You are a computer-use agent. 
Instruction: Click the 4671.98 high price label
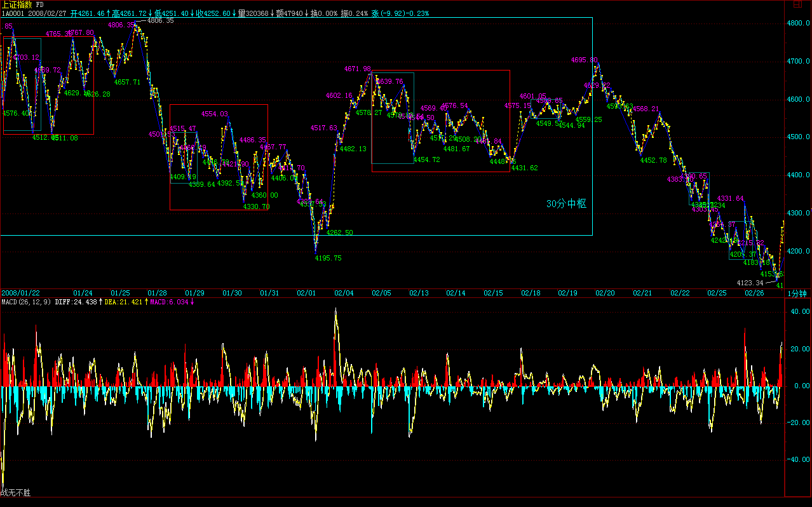click(357, 69)
